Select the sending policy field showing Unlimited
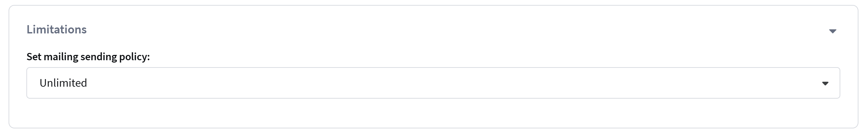Screen dimensions: 868x135 tap(433, 83)
